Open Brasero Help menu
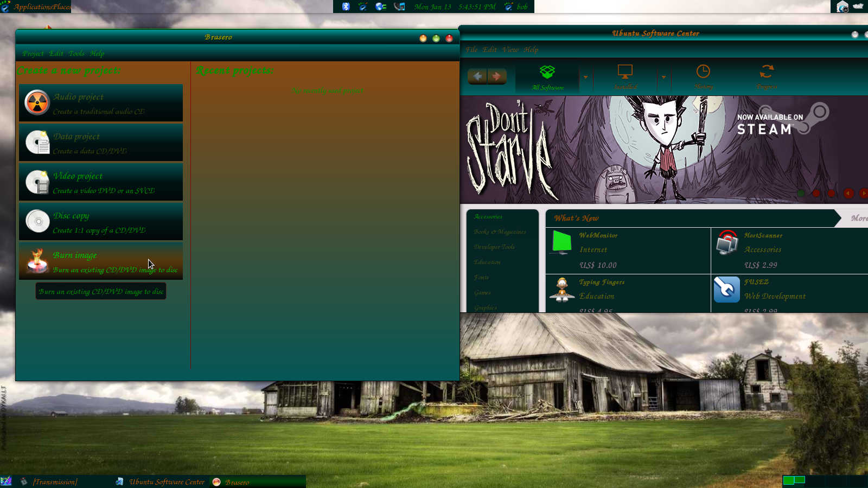This screenshot has height=488, width=868. coord(97,53)
